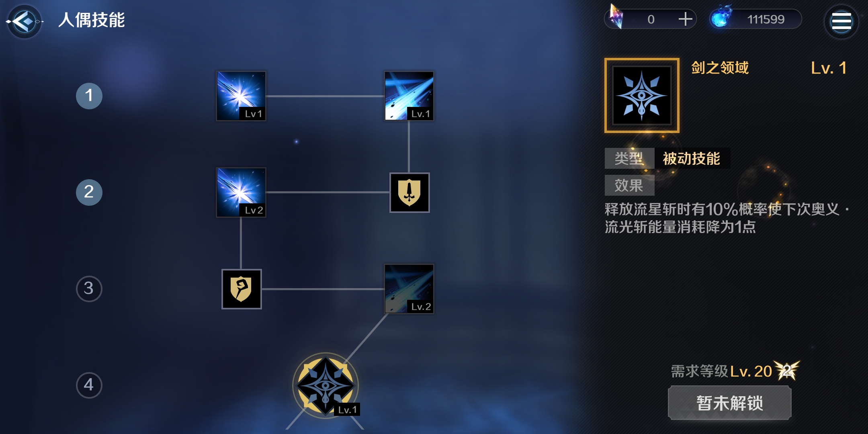
Task: Select the hammer shield passive skill
Action: click(x=242, y=289)
